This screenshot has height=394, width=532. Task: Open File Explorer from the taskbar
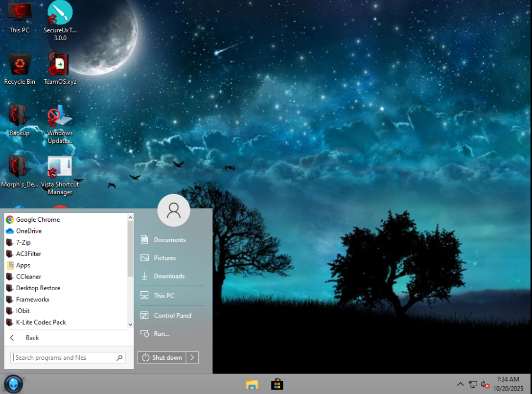click(252, 384)
